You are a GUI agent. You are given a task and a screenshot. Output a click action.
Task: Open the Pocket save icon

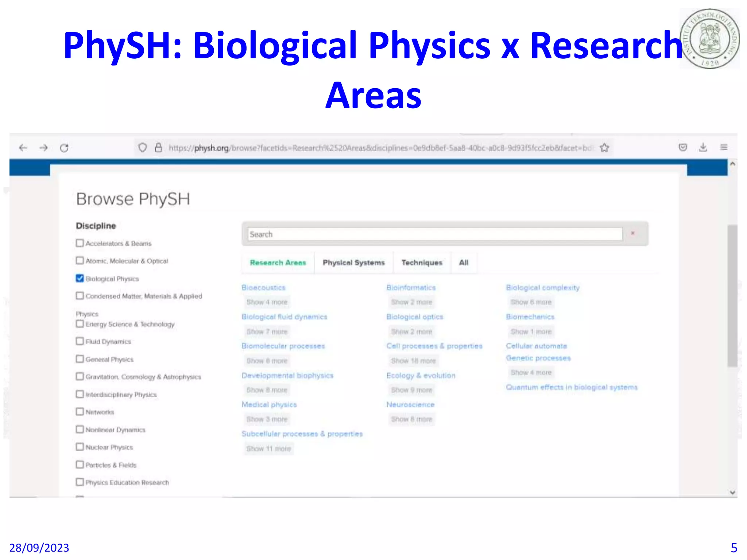(683, 147)
